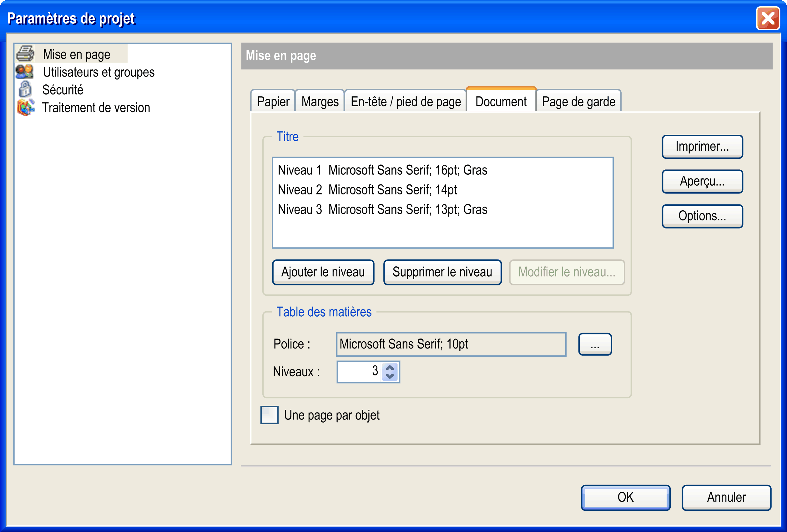This screenshot has width=787, height=532.
Task: Select Utilisateurs et groupes tree item
Action: point(98,72)
